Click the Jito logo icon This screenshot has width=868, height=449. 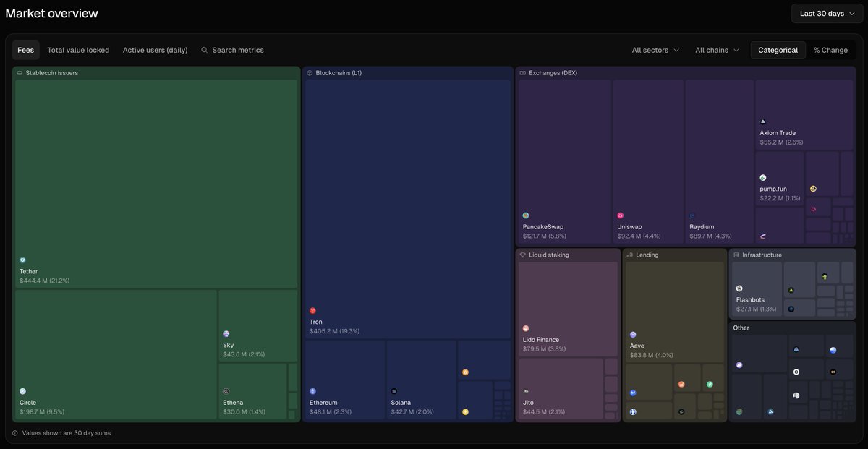pos(526,391)
